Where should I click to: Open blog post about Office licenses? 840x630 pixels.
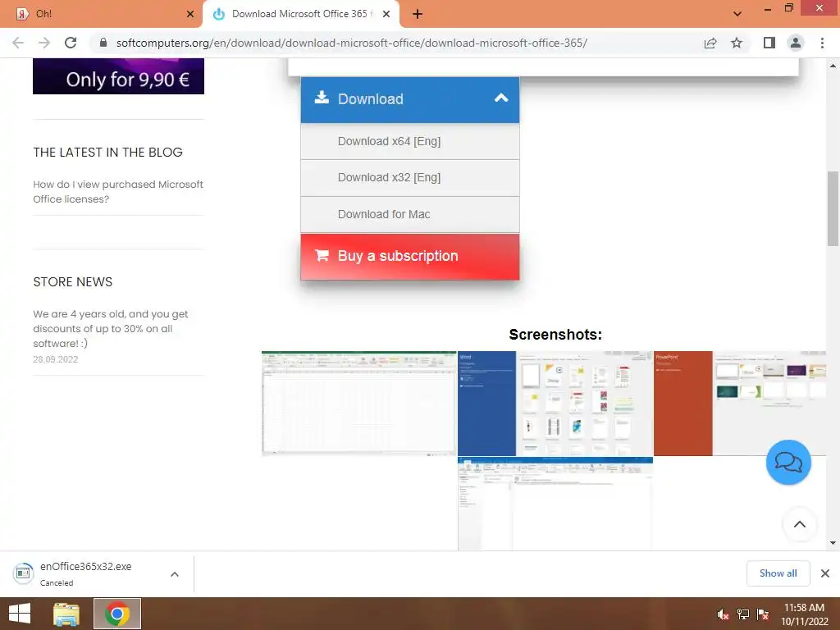[x=118, y=192]
